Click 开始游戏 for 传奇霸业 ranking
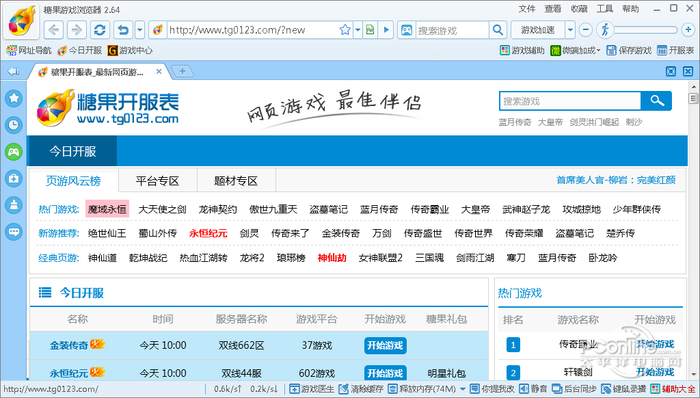This screenshot has height=398, width=700. click(x=655, y=344)
